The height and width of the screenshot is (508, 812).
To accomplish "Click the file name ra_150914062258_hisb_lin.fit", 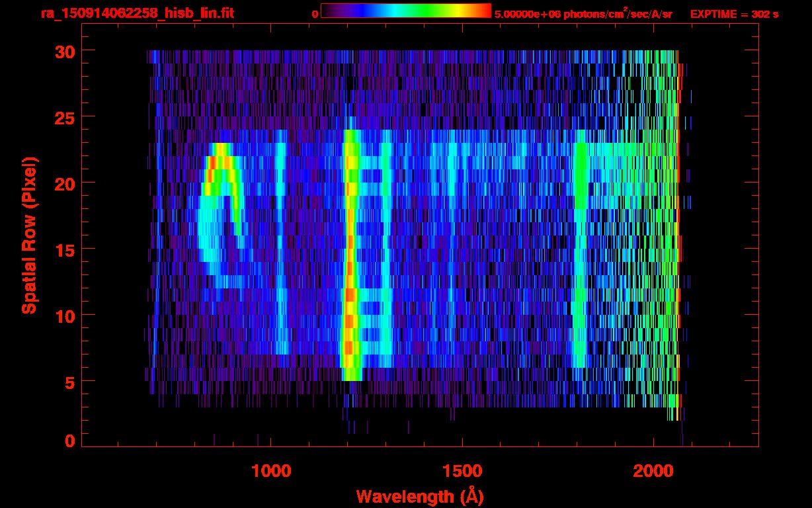I will pyautogui.click(x=136, y=13).
